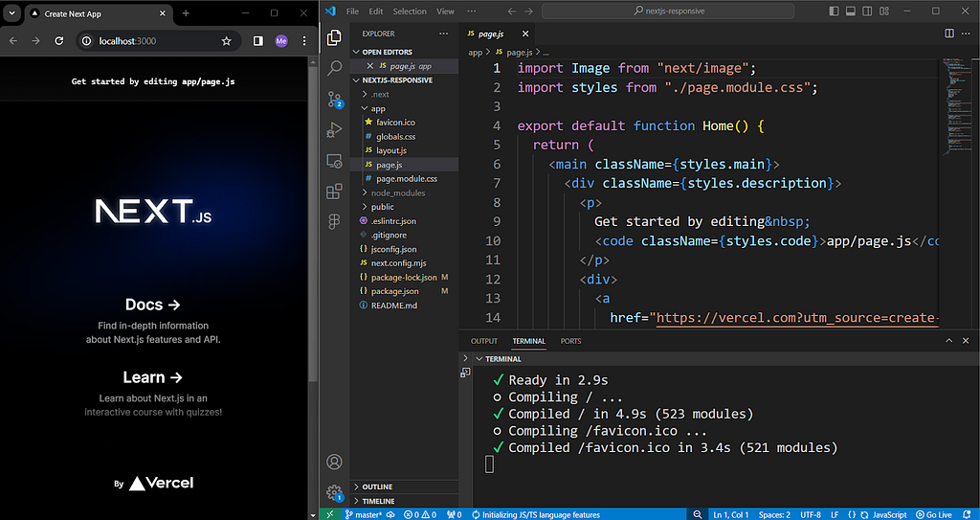This screenshot has height=520, width=980.
Task: Close page.js in Open Editors list
Action: pos(370,66)
